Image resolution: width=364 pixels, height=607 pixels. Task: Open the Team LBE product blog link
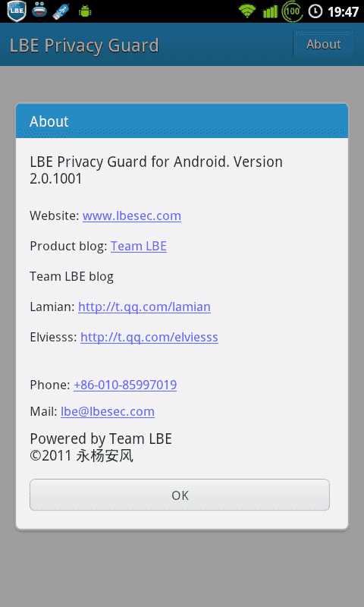(139, 246)
